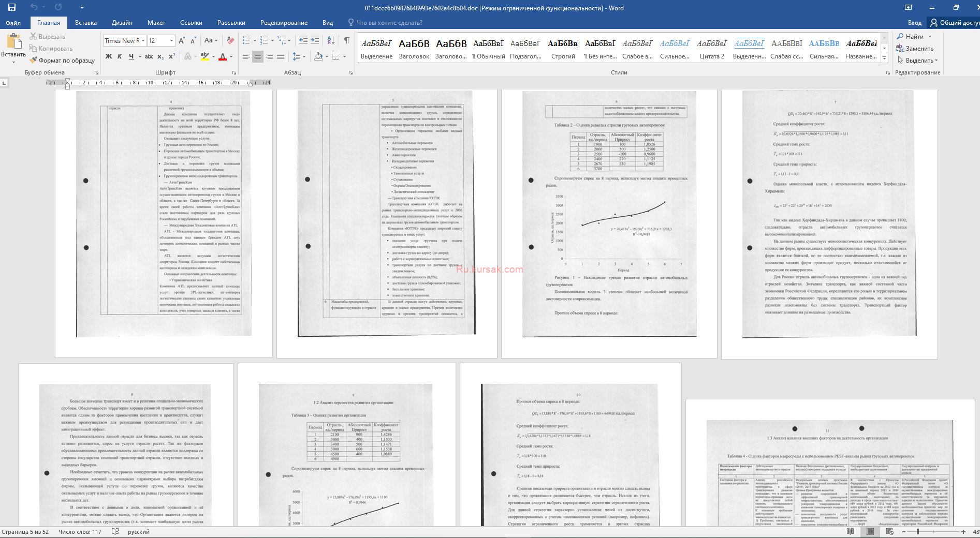Click the zoom slider in the status bar

click(x=932, y=532)
